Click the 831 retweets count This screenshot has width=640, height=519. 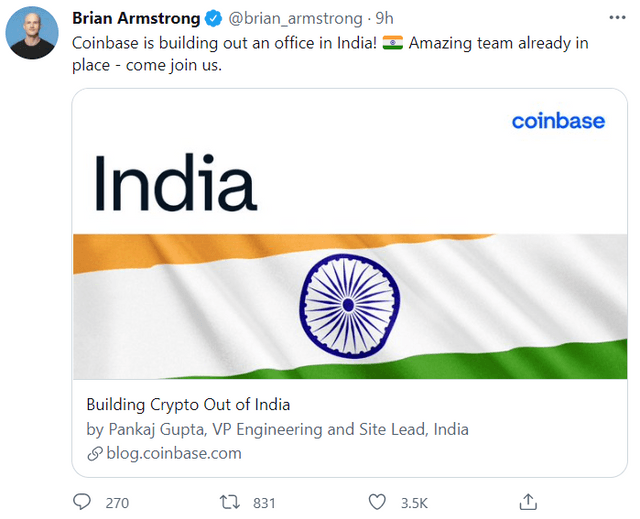264,502
